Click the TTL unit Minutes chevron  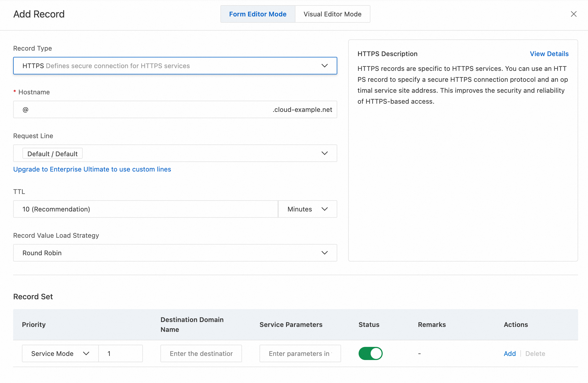[x=324, y=209]
